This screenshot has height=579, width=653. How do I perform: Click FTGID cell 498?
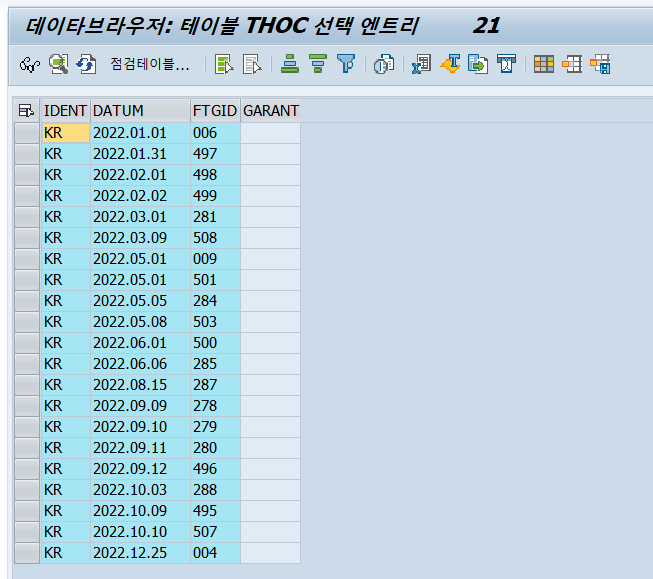(x=215, y=175)
